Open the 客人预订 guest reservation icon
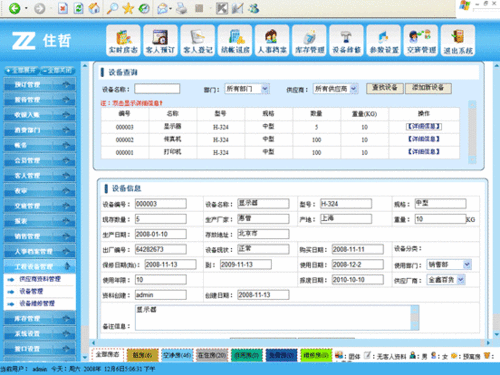This screenshot has height=375, width=500. coord(160,40)
